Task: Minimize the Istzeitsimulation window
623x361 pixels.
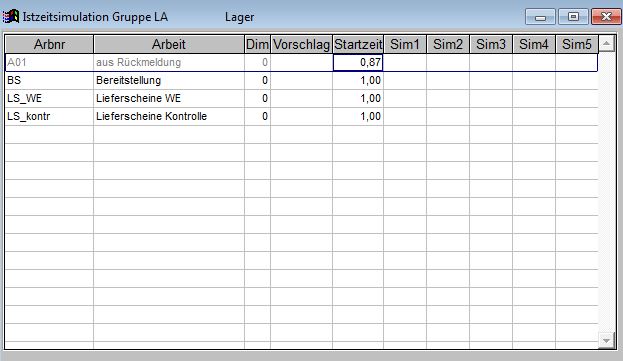Action: click(x=540, y=17)
